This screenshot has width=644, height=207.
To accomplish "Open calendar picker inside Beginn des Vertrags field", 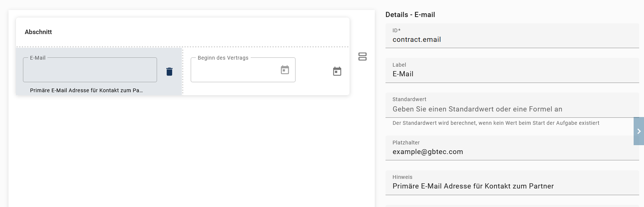I will [285, 70].
